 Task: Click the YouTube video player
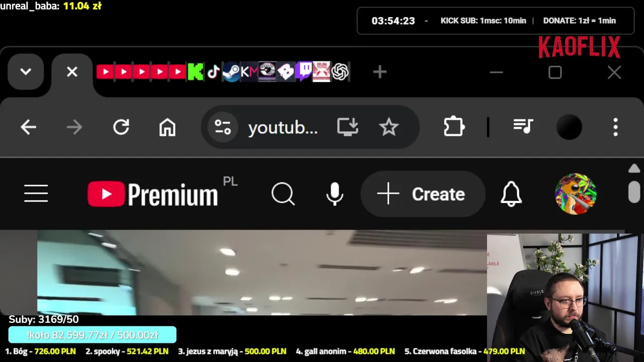tap(262, 273)
